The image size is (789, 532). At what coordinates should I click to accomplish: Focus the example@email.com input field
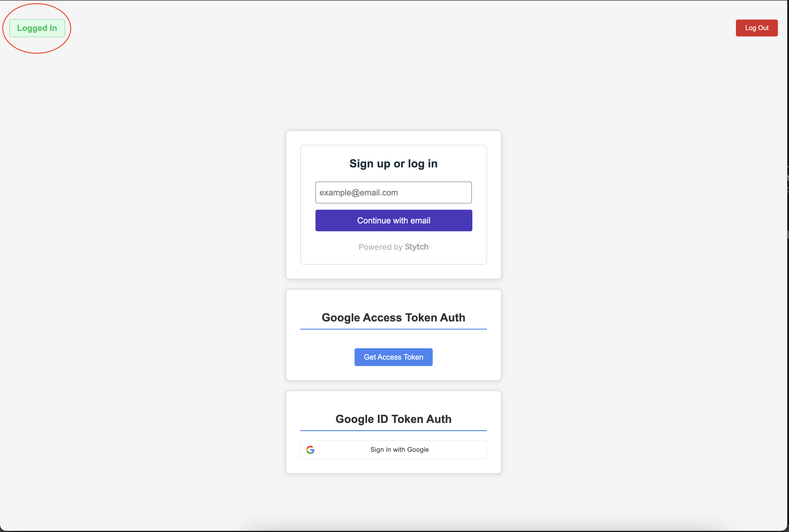tap(393, 192)
